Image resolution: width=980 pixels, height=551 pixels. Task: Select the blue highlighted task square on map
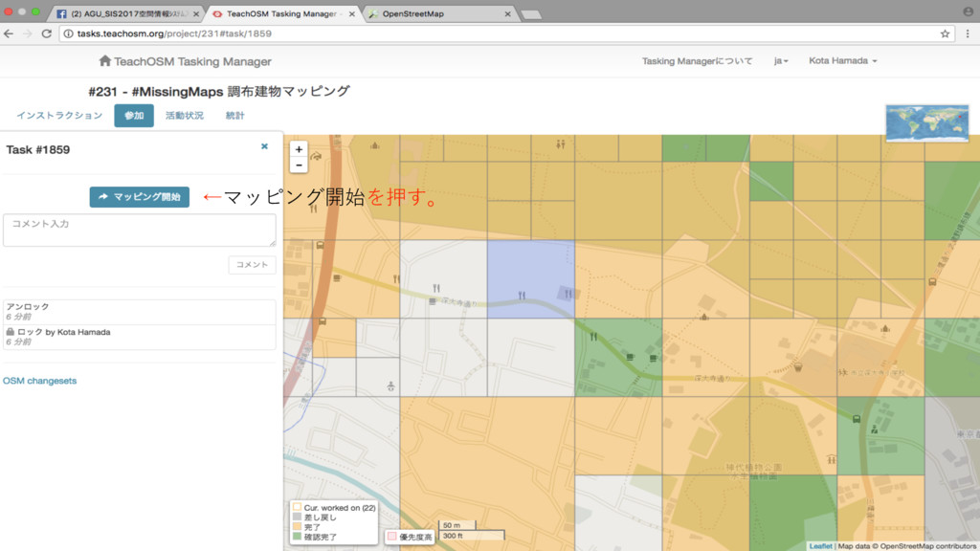531,277
